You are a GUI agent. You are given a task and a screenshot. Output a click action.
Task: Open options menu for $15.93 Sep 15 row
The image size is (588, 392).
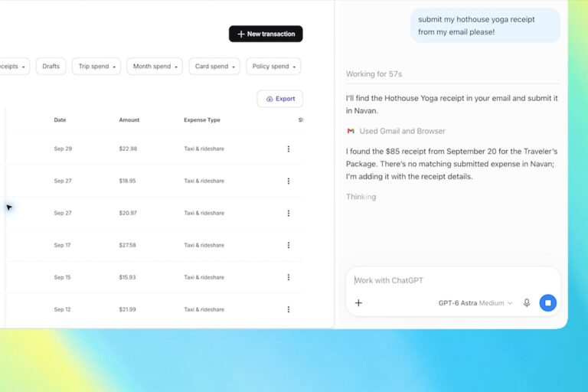tap(289, 277)
